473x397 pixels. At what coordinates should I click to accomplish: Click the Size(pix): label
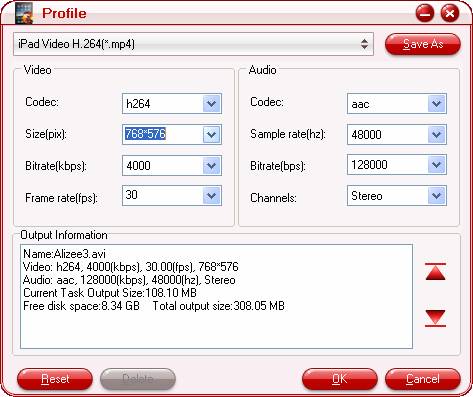pos(46,134)
